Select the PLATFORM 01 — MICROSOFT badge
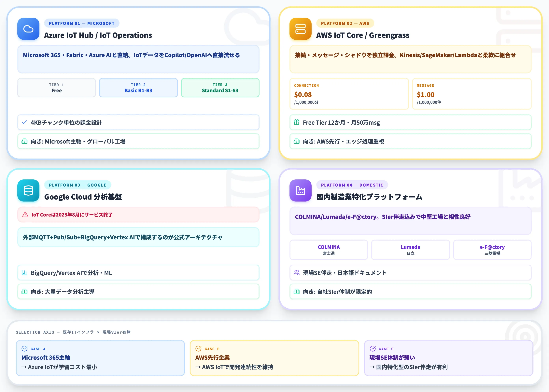 click(x=82, y=23)
